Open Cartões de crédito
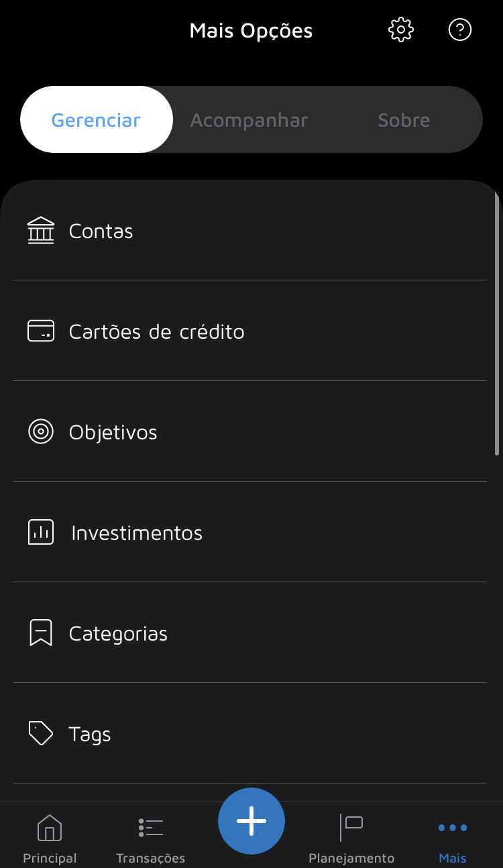This screenshot has width=503, height=868. pyautogui.click(x=157, y=332)
